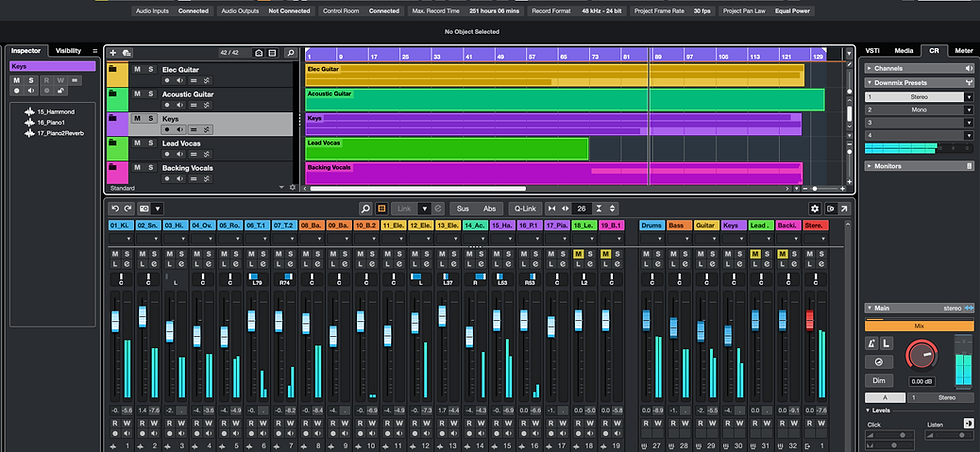Click the track list search magnifier icon

click(290, 53)
